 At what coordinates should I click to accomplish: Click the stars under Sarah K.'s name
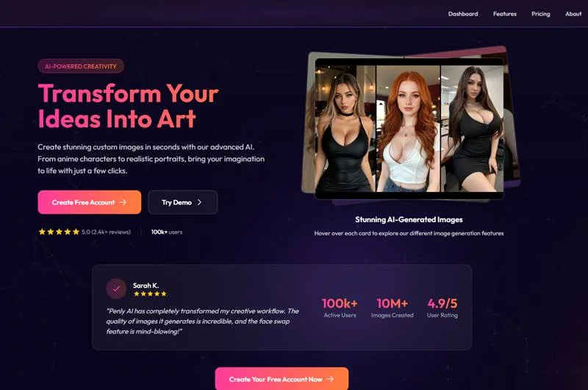click(x=150, y=294)
